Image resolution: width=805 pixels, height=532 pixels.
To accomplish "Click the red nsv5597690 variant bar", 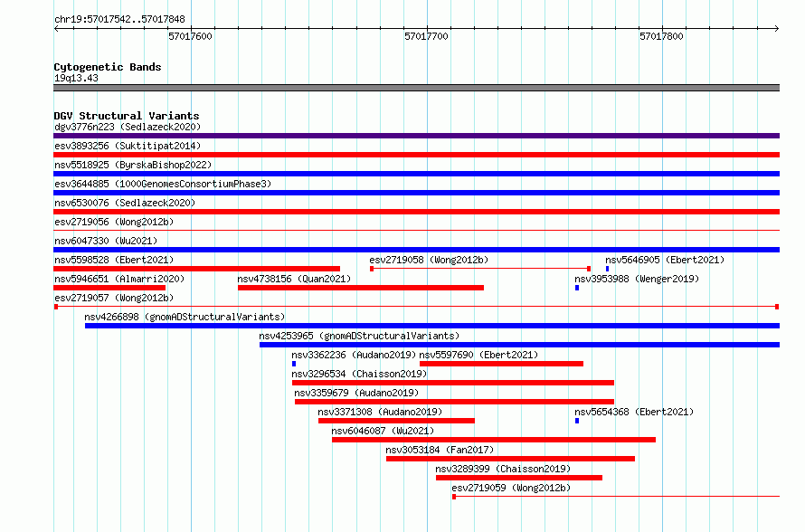I will point(502,364).
